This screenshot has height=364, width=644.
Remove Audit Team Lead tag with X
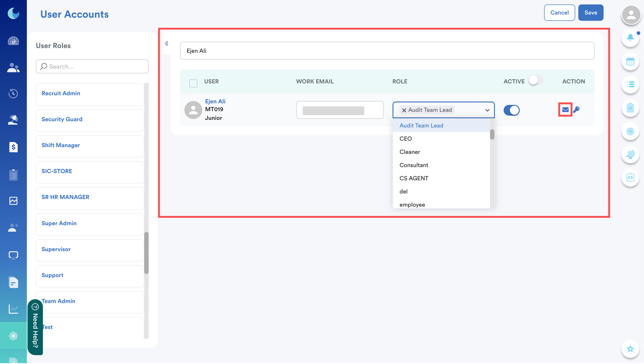pos(404,110)
